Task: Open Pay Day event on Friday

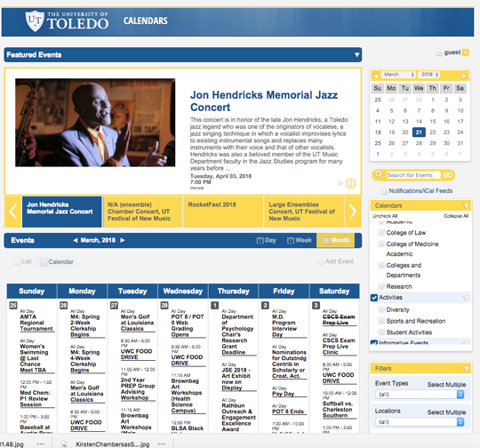Action: pos(284,394)
